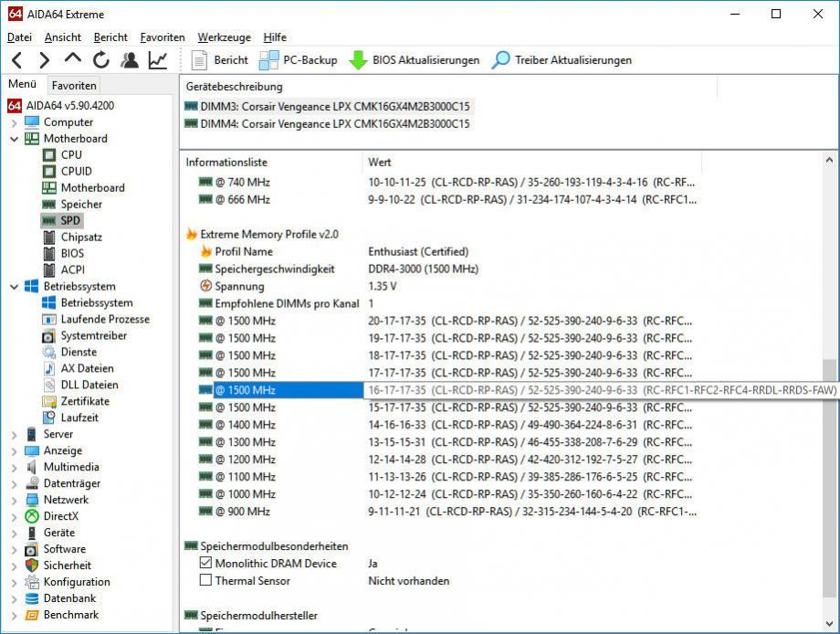Select the Speicher memory icon in the tree
This screenshot has width=840, height=634.
coord(49,205)
